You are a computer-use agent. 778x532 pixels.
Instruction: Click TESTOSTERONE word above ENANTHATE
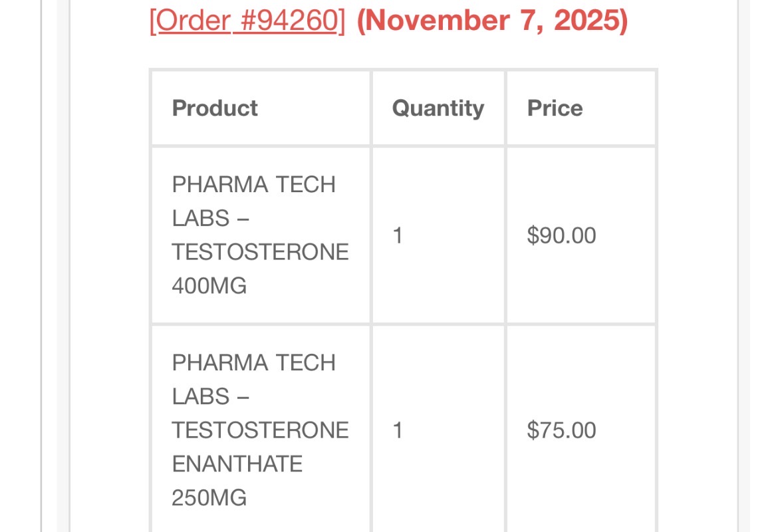260,430
